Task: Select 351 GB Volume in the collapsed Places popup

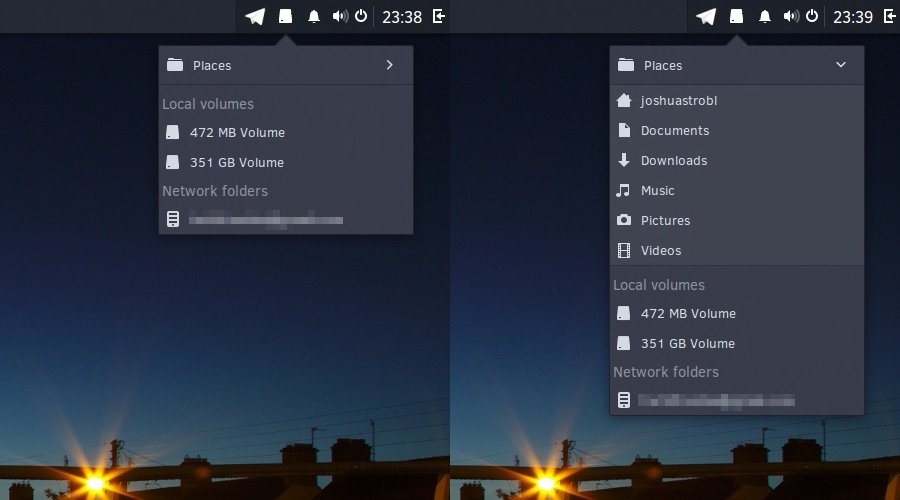Action: pos(237,162)
